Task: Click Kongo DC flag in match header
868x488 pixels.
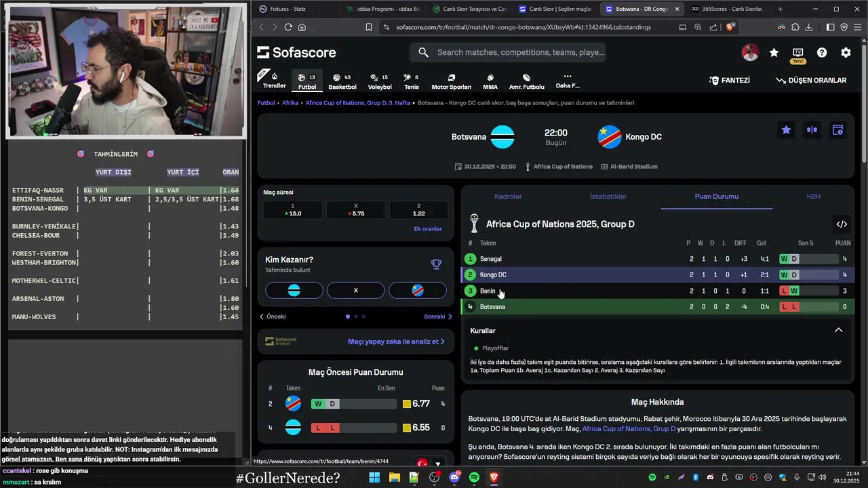Action: [x=609, y=137]
